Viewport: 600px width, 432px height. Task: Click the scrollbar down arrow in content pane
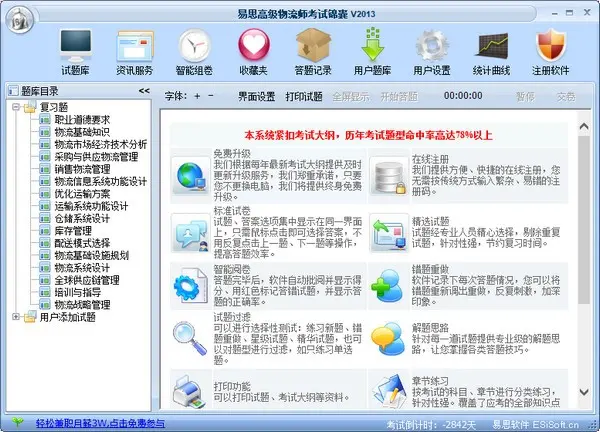click(584, 392)
